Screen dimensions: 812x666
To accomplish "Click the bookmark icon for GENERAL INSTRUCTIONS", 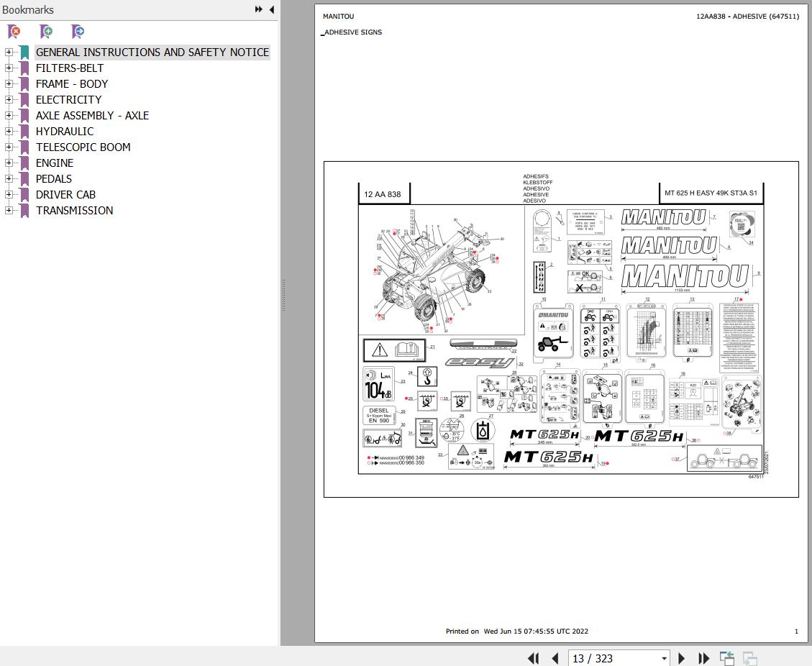I will [24, 53].
